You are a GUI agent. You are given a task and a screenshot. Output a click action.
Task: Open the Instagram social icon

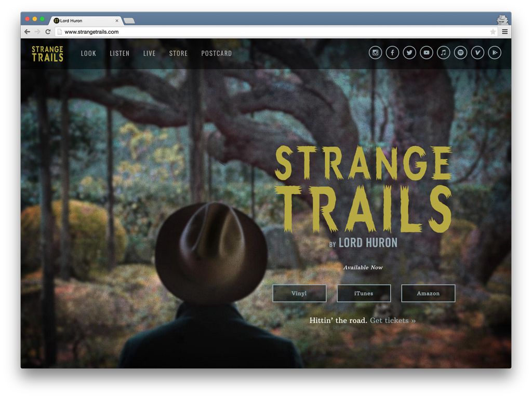(x=375, y=52)
